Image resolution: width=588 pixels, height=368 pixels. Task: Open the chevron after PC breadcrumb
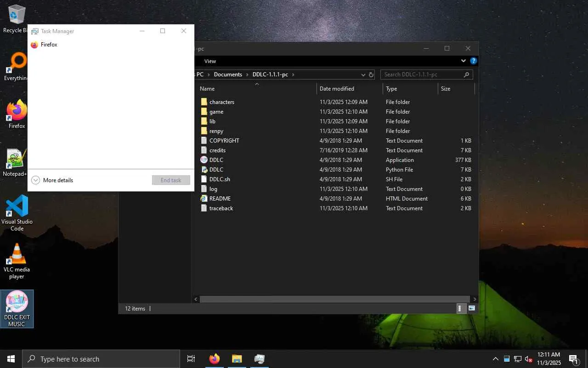(x=209, y=75)
